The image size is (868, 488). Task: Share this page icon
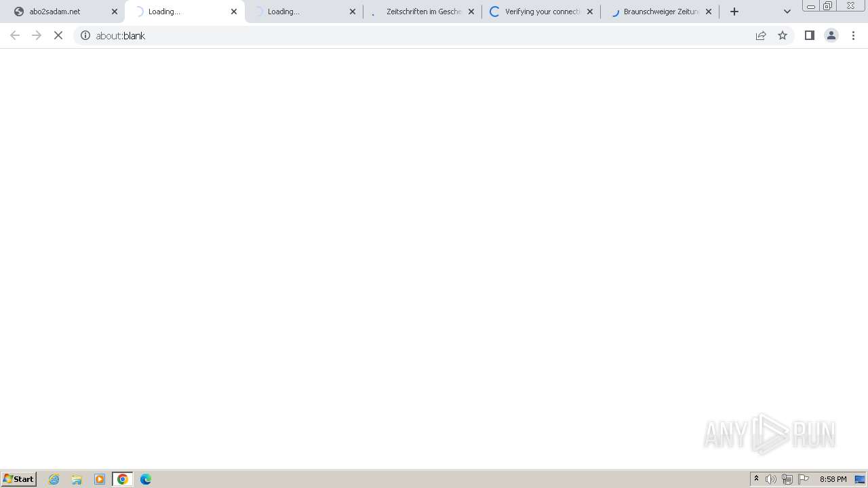click(761, 35)
